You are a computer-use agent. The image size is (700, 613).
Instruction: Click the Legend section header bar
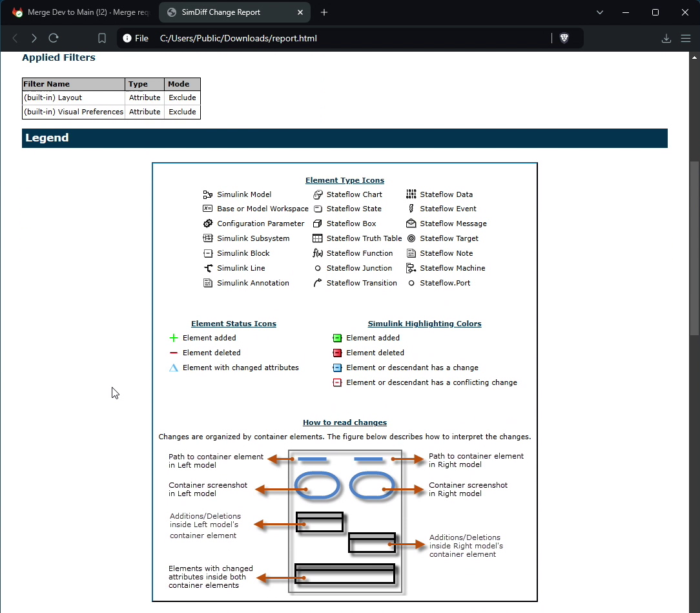345,138
